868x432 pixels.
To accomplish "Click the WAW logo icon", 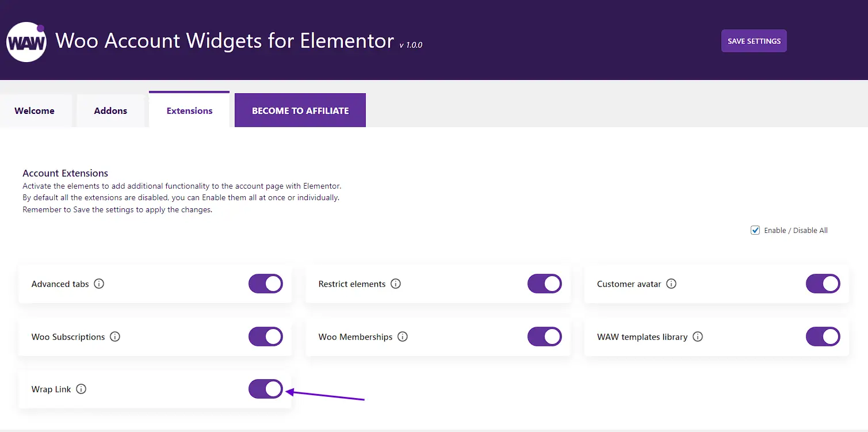I will [x=26, y=42].
